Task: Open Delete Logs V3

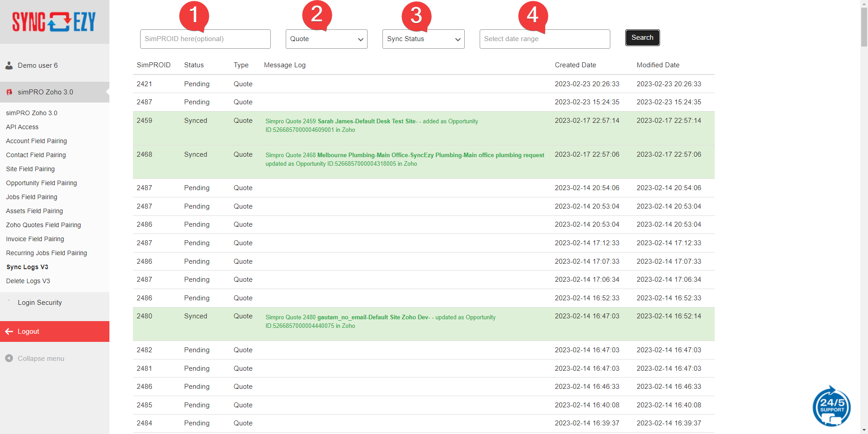Action: (28, 281)
